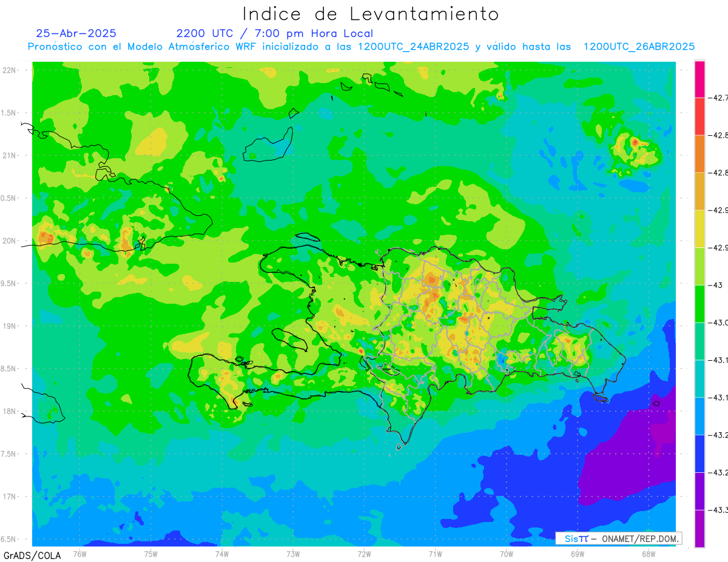Click the 'Pronóstico con el Modelo Atmósferico WRF' line
This screenshot has height=562, width=728.
pos(361,47)
